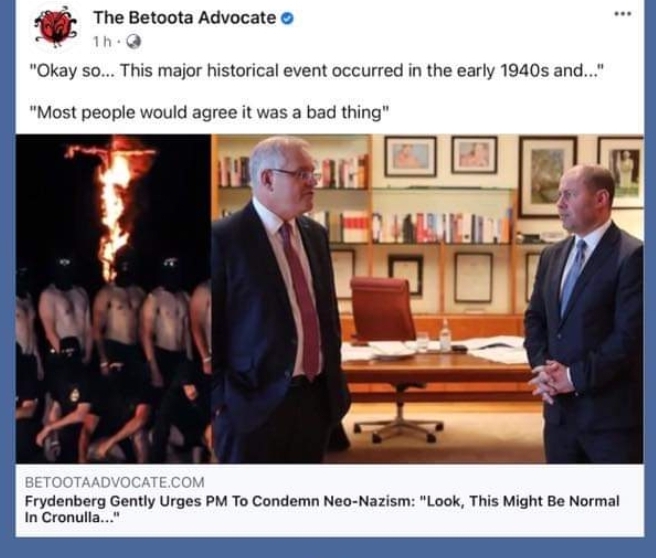The width and height of the screenshot is (656, 558).
Task: Click the 'In Cronulla...' headline continuation
Action: point(72,517)
